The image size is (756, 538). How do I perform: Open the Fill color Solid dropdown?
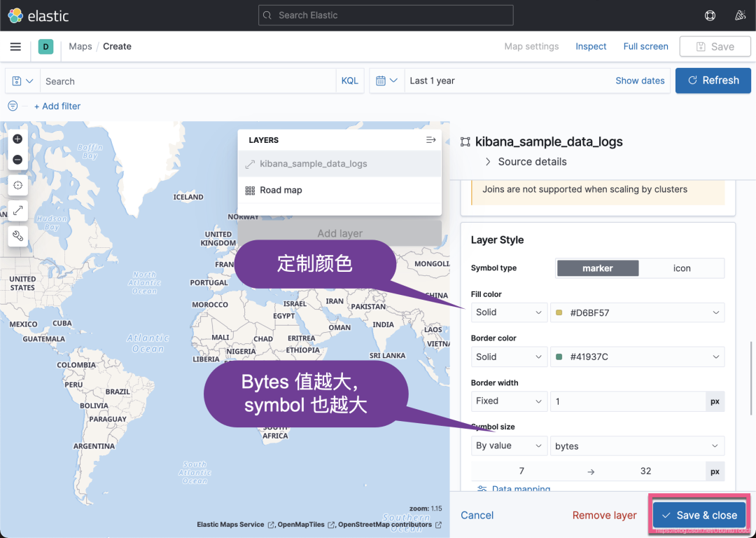click(509, 312)
